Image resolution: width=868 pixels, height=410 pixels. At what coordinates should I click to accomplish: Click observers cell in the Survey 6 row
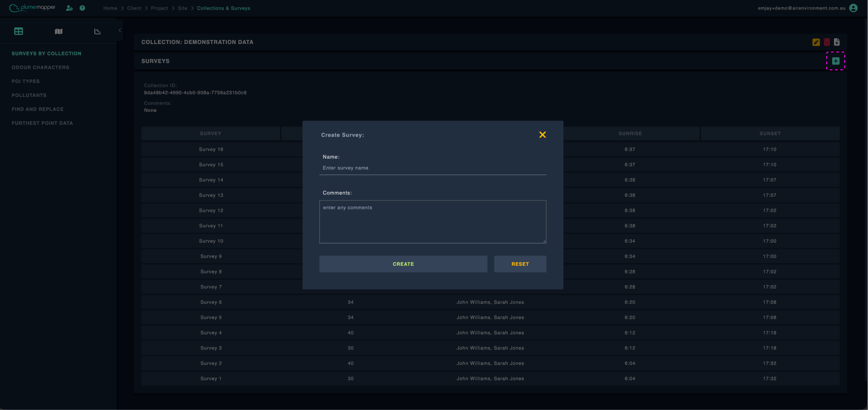tap(490, 302)
